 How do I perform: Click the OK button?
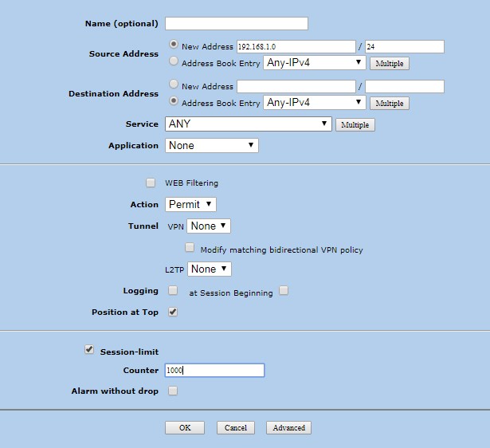[185, 428]
